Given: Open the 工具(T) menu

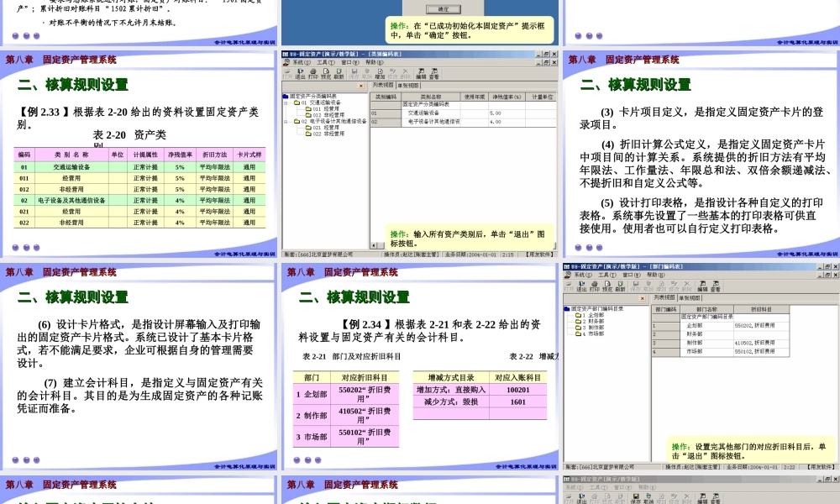Looking at the screenshot, I should click(324, 61).
